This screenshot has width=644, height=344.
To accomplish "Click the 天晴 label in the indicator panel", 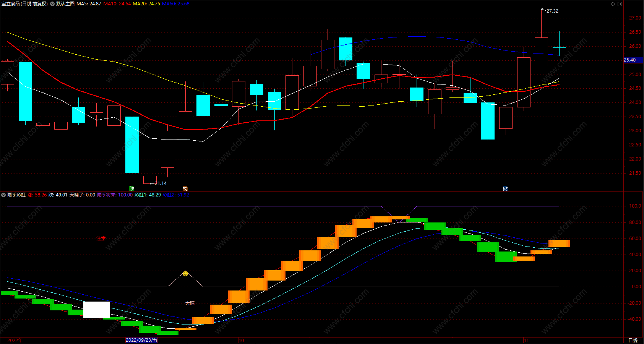I will pyautogui.click(x=190, y=303).
